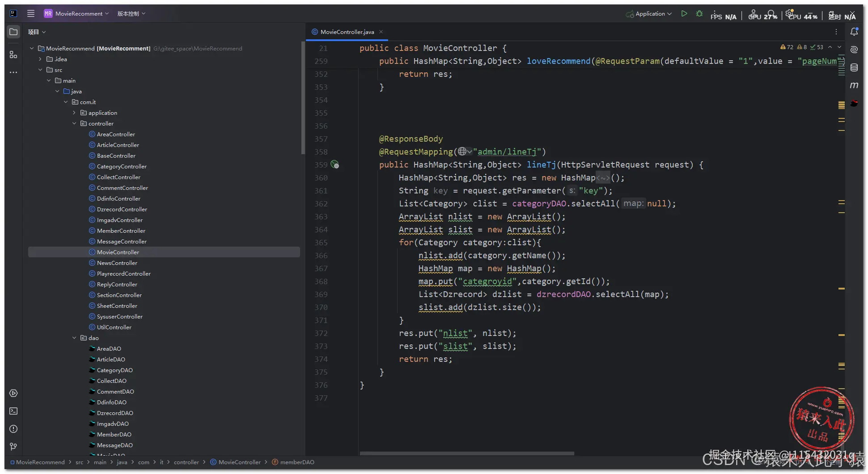Open the Problems tool window
This screenshot has height=474, width=868.
[13, 429]
